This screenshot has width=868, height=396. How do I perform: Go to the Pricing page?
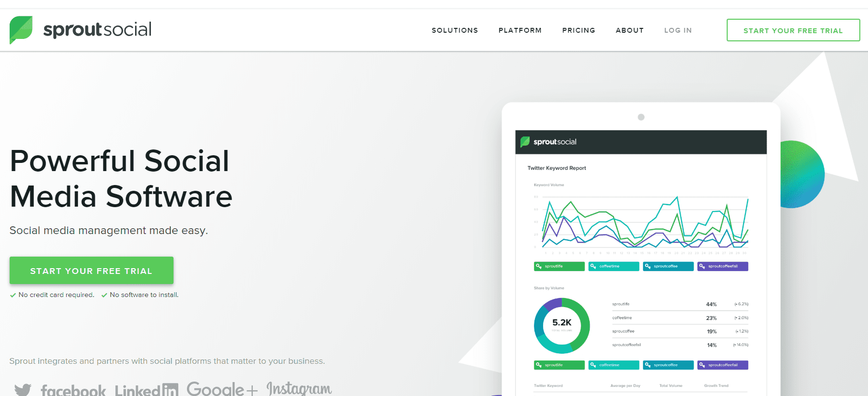[x=579, y=30]
